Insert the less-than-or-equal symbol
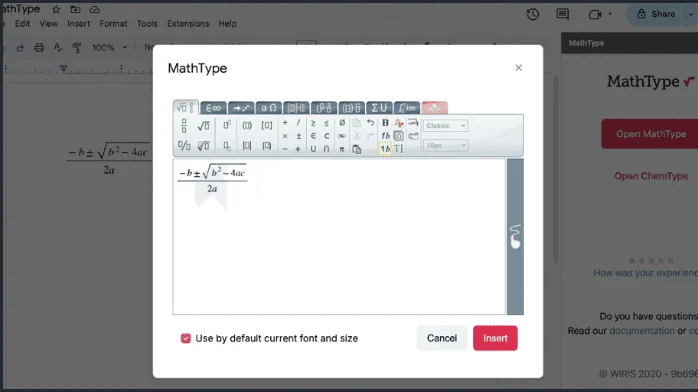The image size is (698, 392). tap(326, 123)
